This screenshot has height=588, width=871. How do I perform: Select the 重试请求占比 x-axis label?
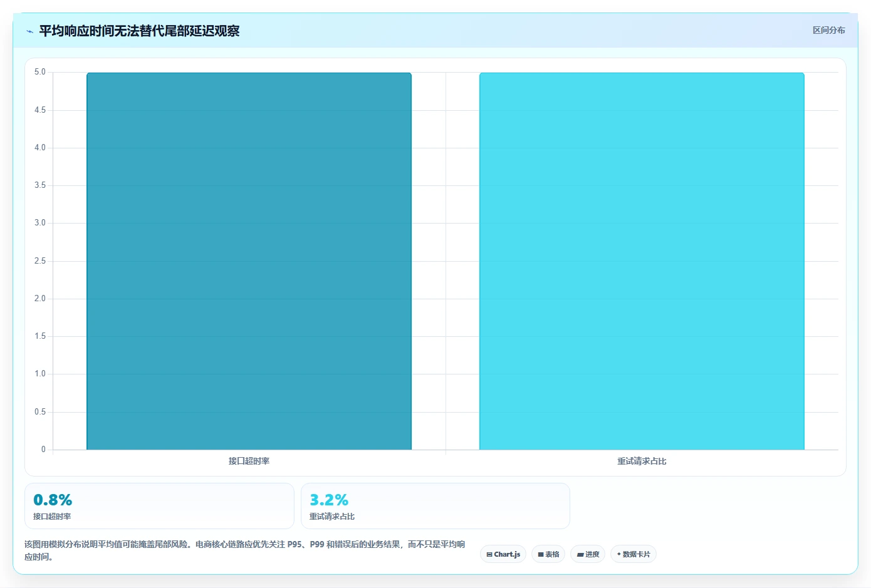pyautogui.click(x=642, y=461)
